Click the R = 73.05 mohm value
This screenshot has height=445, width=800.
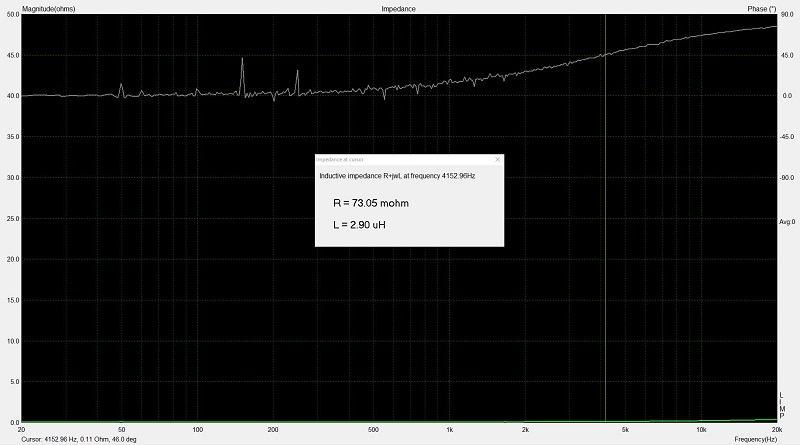coord(370,203)
